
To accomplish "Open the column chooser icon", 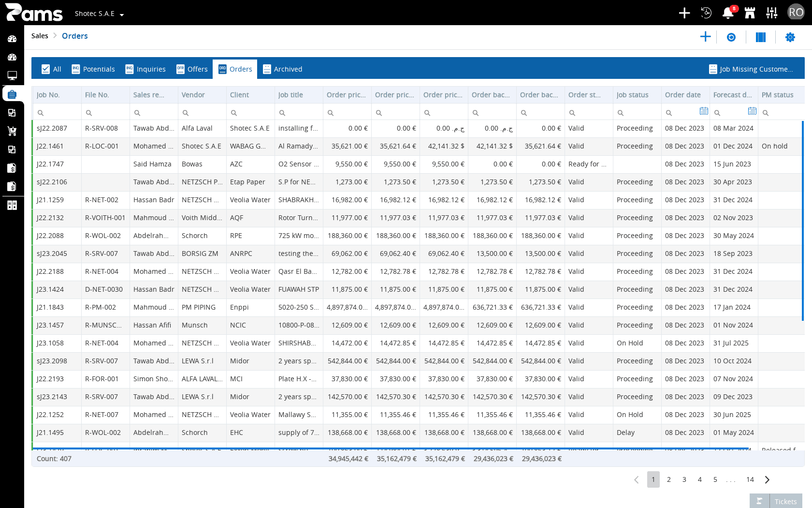I will pos(761,37).
